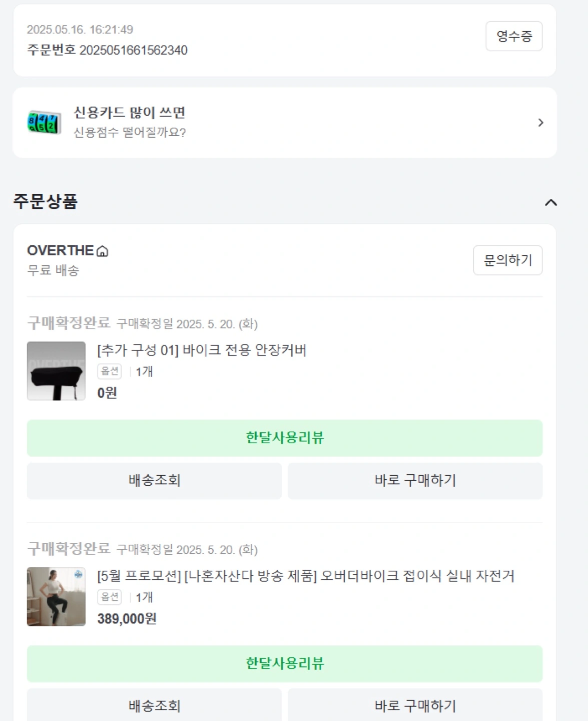Screen dimensions: 588x721
Task: Select the 바이크 전용 안장커버 product title
Action: (x=202, y=350)
